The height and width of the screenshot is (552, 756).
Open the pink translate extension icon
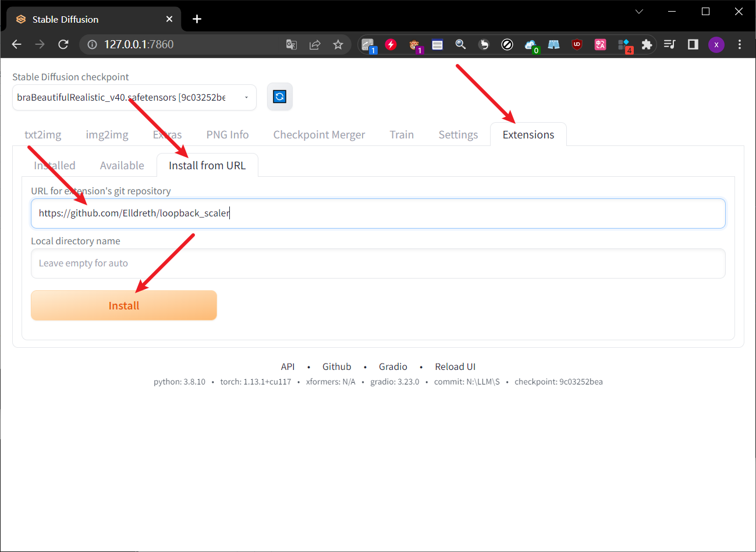[x=600, y=44]
